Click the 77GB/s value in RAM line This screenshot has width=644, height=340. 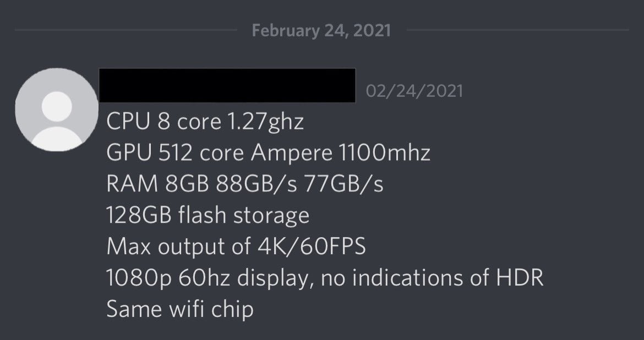344,184
